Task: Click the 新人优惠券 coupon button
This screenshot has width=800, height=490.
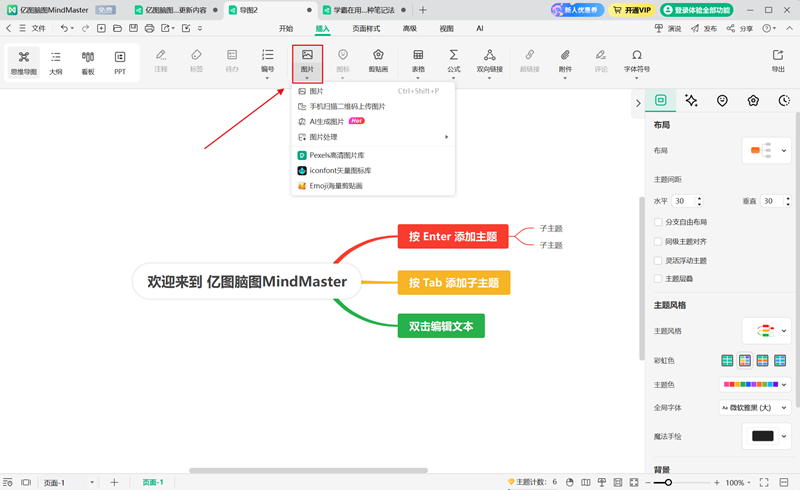Action: coord(578,10)
